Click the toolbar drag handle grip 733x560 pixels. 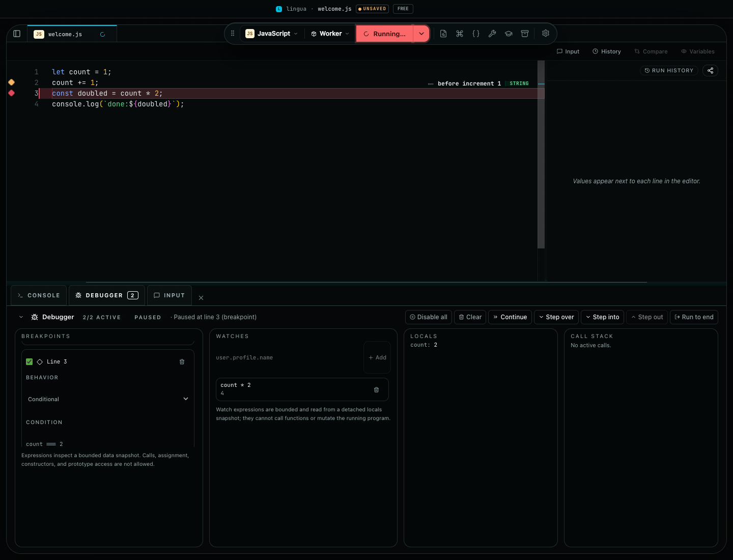233,34
